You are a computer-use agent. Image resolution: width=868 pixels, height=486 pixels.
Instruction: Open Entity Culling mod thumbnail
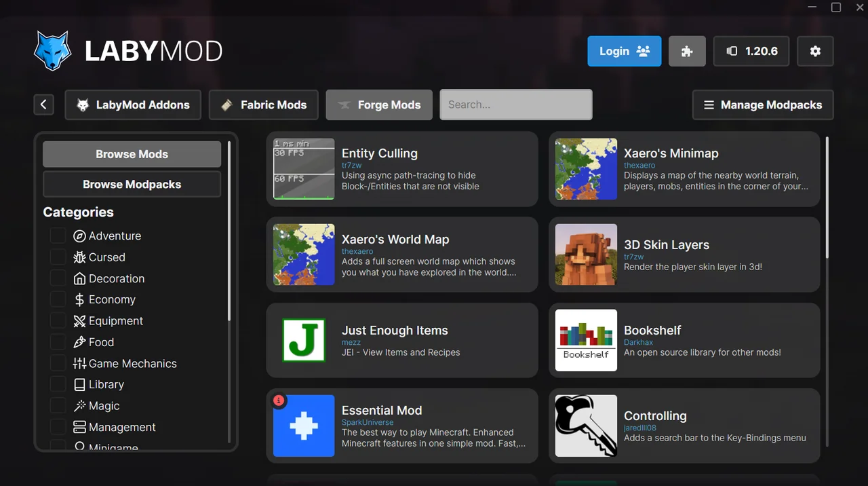tap(304, 169)
